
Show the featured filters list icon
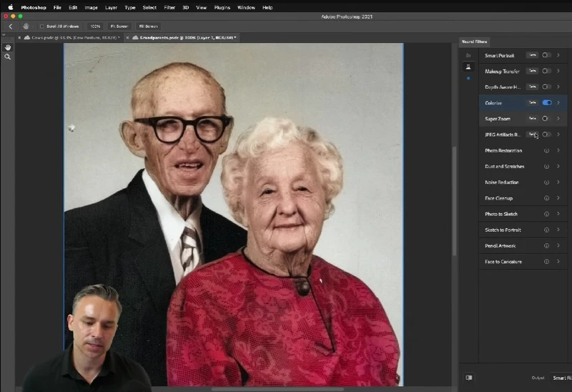pos(468,55)
